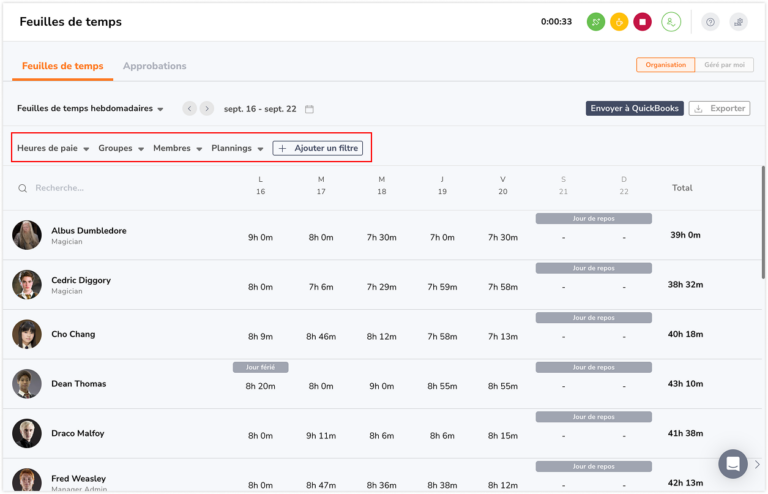
Task: Click Cedric Diggory's 7h 6m entry
Action: pos(321,287)
